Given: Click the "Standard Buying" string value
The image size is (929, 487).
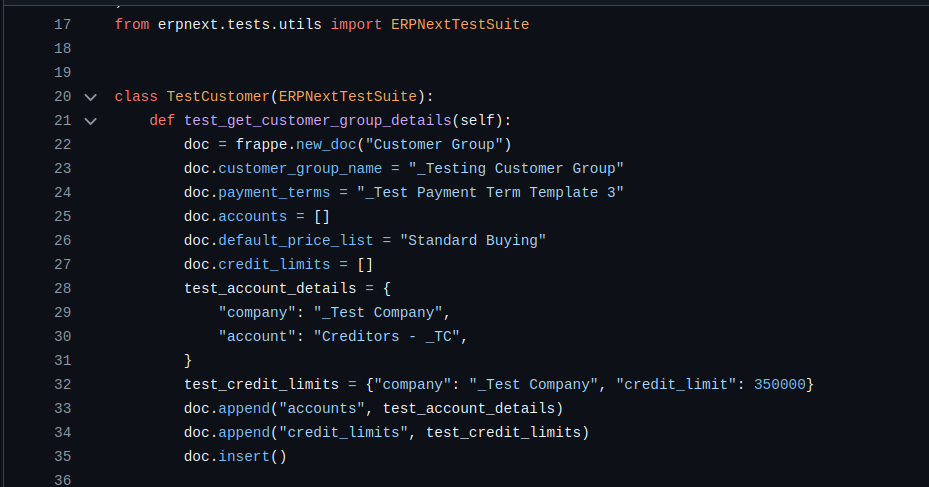Looking at the screenshot, I should [473, 240].
